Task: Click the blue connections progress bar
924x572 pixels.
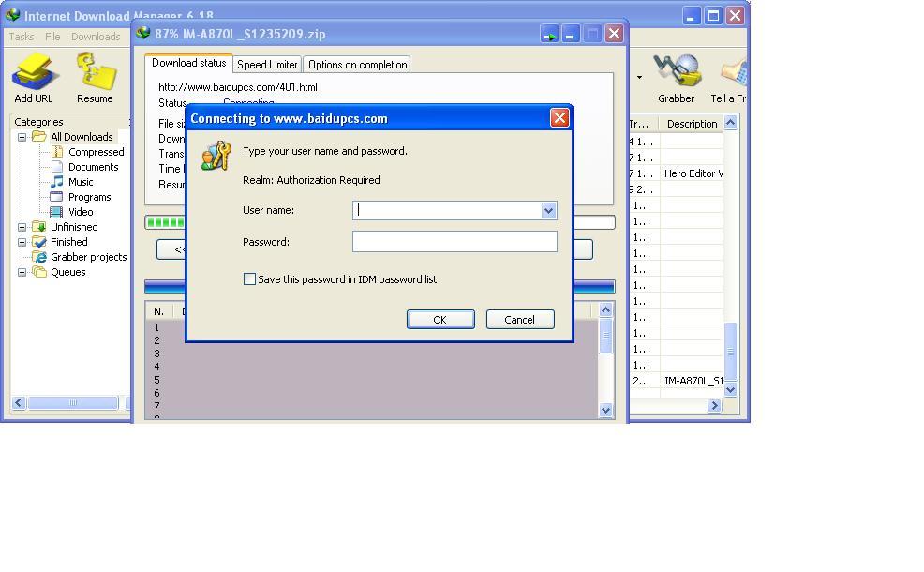Action: coord(380,287)
